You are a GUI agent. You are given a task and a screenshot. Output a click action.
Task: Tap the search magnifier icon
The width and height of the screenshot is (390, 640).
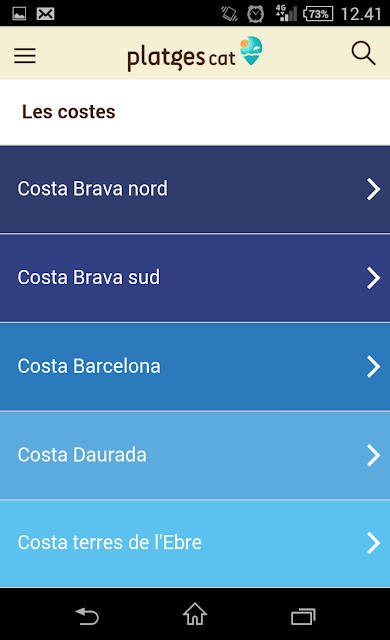click(363, 53)
